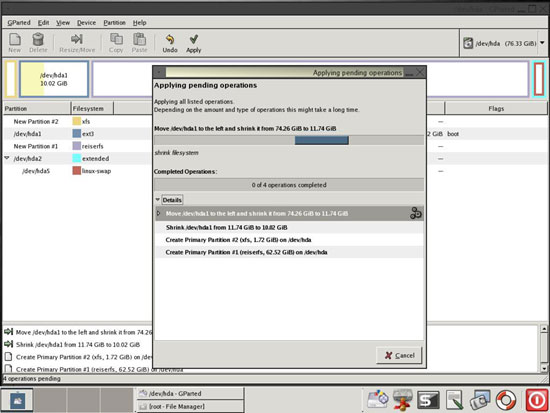This screenshot has width=550, height=413.
Task: Collapse the /dev/hda2 tree row
Action: coord(7,158)
